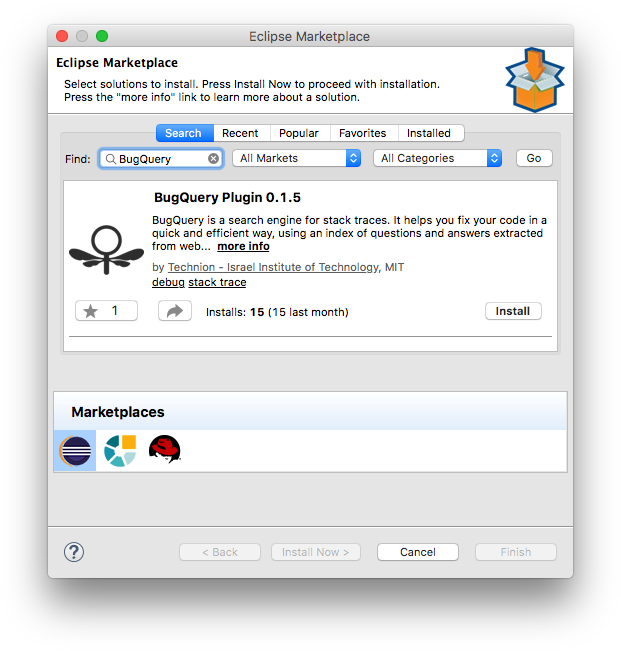Viewport: 621px width, 651px height.
Task: Open the All Categories dropdown
Action: [438, 158]
